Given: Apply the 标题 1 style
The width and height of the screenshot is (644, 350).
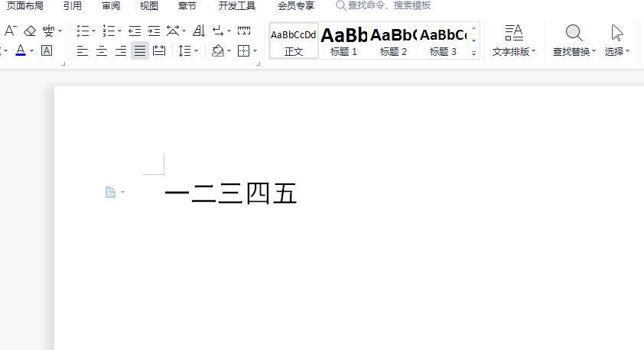Looking at the screenshot, I should (x=343, y=41).
